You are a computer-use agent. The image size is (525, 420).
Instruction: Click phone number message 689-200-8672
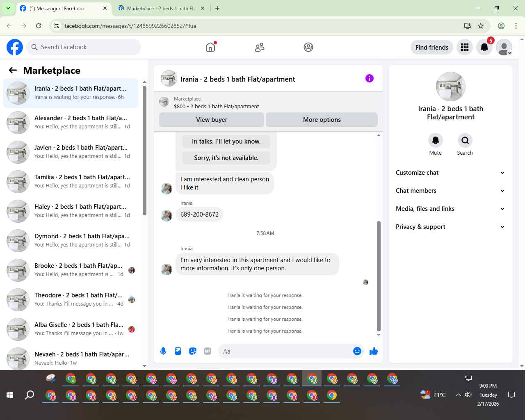[199, 215]
